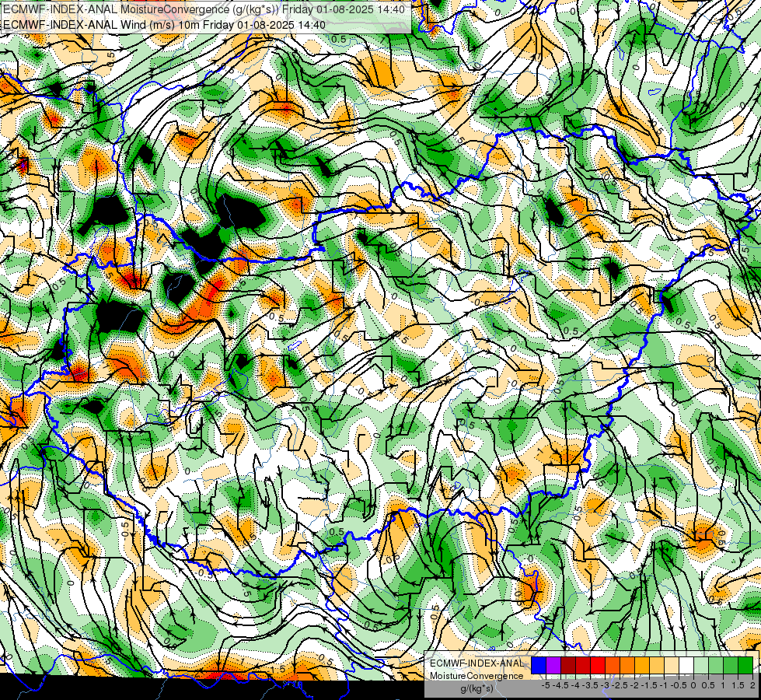Image resolution: width=761 pixels, height=700 pixels.
Task: Click the legend label MoistureConvergence
Action: pos(476,676)
